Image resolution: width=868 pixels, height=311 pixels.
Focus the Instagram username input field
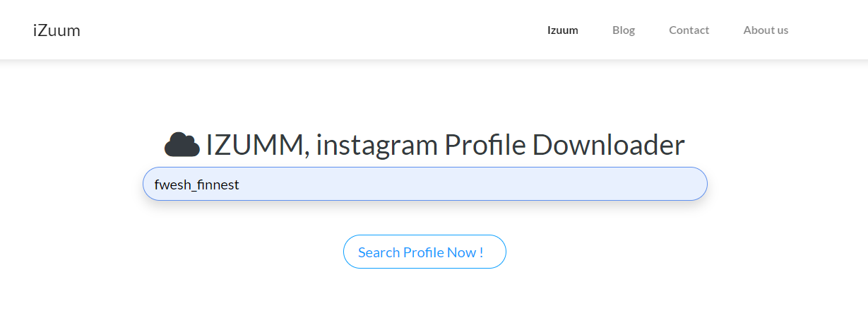[424, 184]
